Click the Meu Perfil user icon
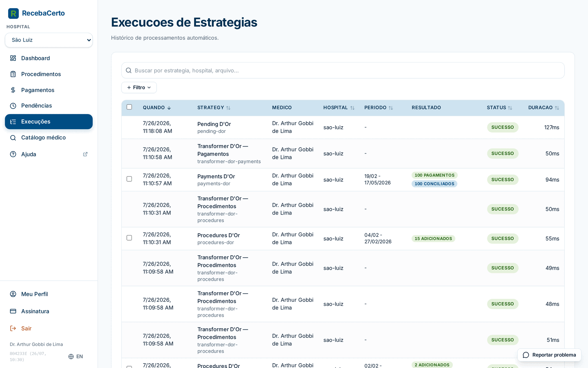Screen dimensions: 588x368 13,294
